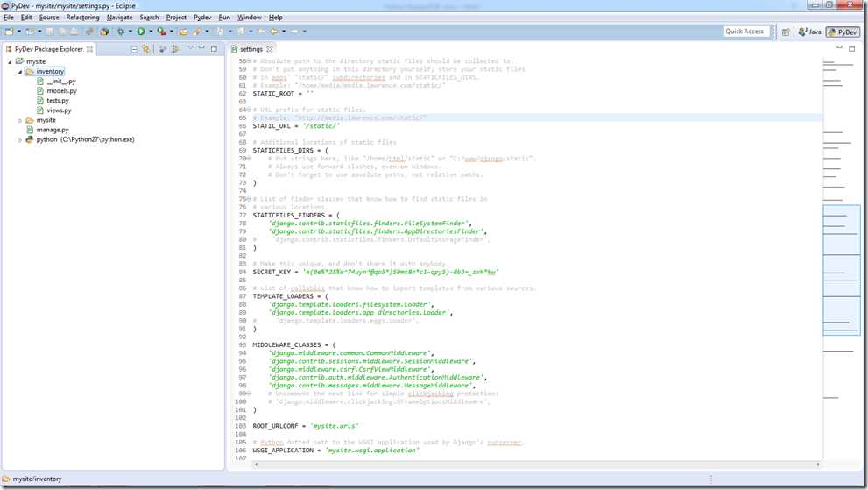Click the Save toolbar icon
This screenshot has width=868, height=490.
click(x=49, y=32)
